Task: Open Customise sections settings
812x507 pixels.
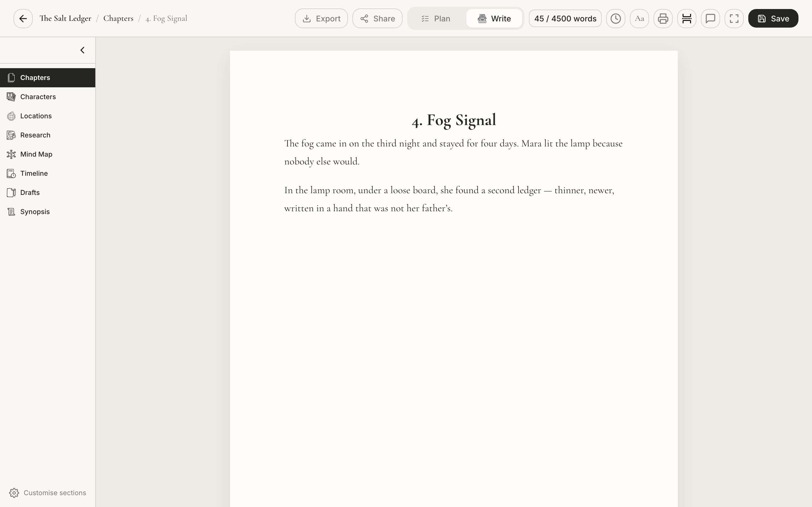Action: 48,493
